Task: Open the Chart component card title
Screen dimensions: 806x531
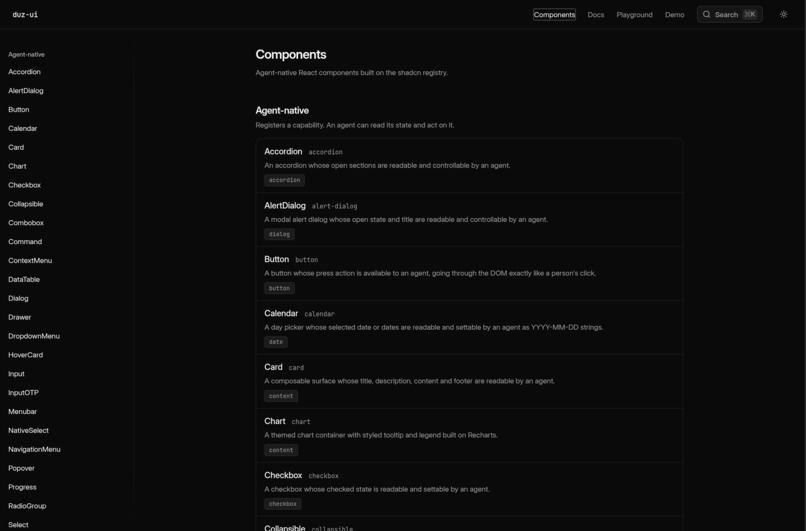Action: 274,421
